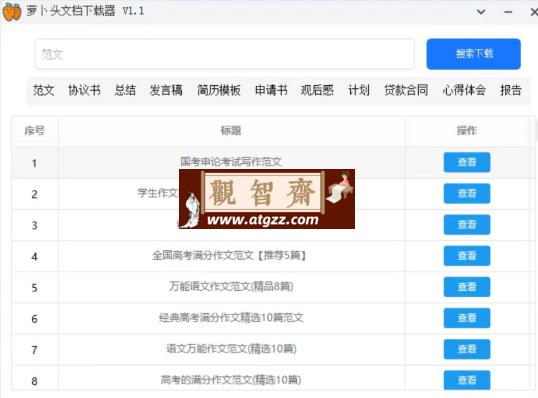The image size is (538, 398).
Task: Select the 观后感 category tab
Action: [x=317, y=90]
